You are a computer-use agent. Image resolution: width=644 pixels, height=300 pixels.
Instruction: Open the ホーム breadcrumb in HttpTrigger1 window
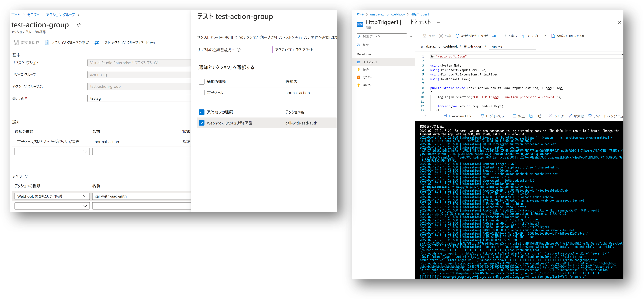click(x=361, y=14)
